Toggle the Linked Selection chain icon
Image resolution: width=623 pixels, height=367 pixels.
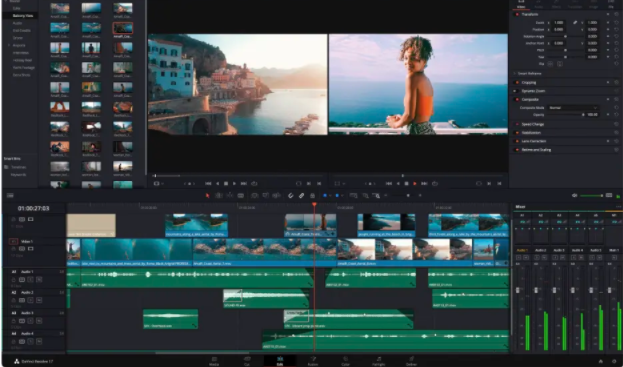click(301, 195)
